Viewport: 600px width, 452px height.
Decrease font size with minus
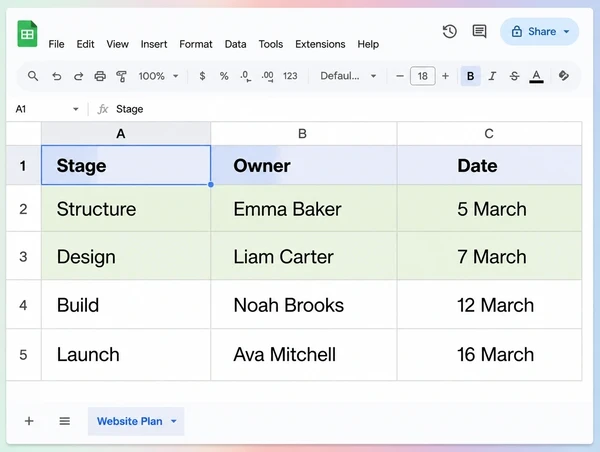coord(400,76)
